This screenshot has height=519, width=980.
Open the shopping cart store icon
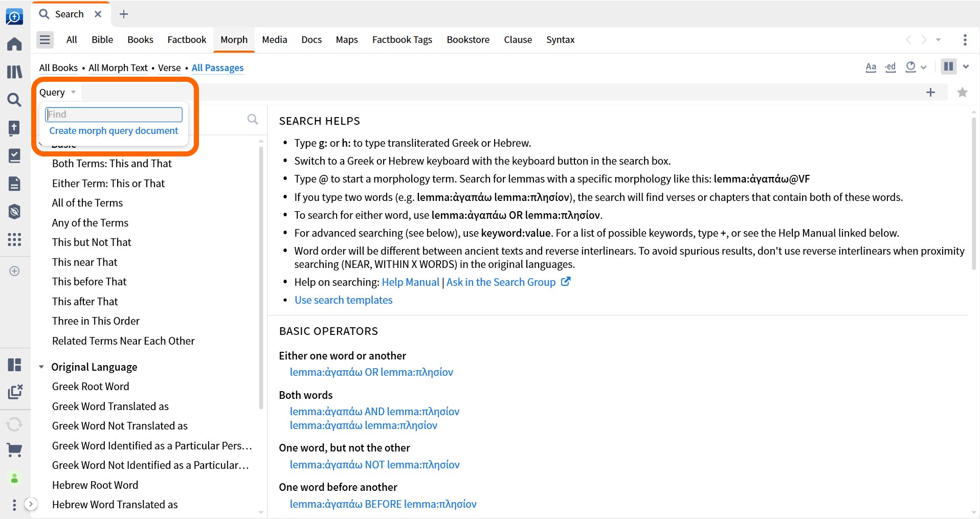point(14,450)
